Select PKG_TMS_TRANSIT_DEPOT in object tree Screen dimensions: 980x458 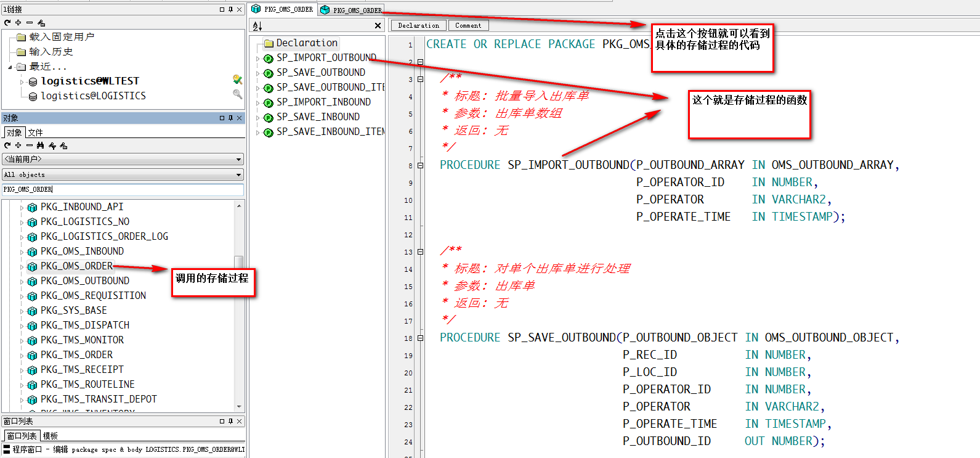pyautogui.click(x=99, y=399)
